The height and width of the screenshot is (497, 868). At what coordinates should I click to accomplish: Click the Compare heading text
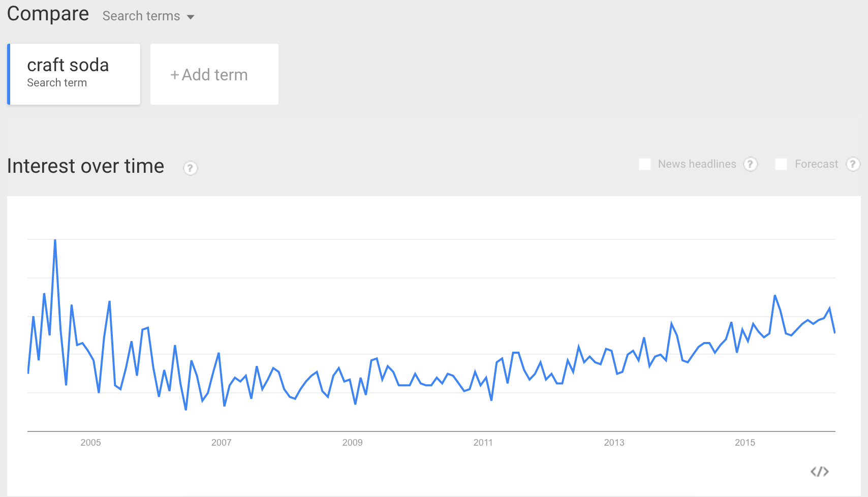click(48, 14)
